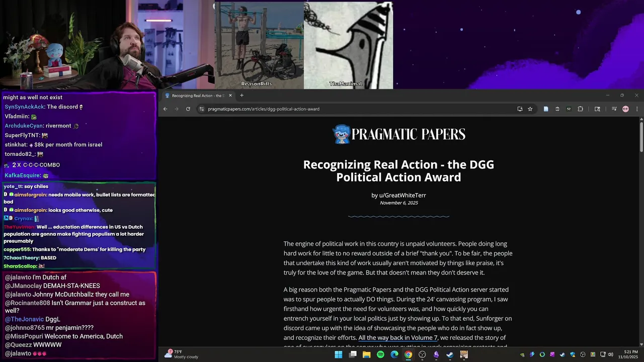Go back to the previous browser page
Viewport: 644px width, 362px height.
tap(165, 109)
